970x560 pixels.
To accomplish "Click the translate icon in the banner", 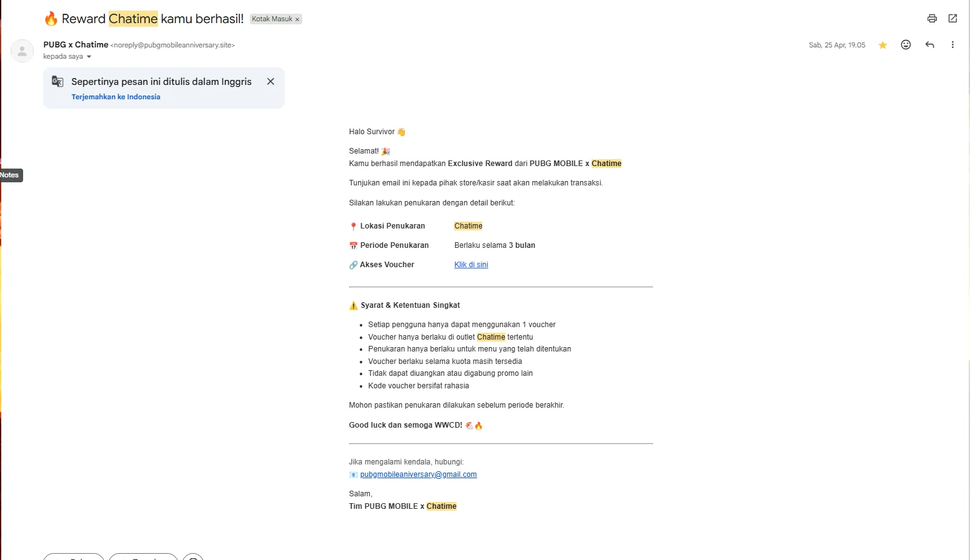I will click(x=57, y=82).
